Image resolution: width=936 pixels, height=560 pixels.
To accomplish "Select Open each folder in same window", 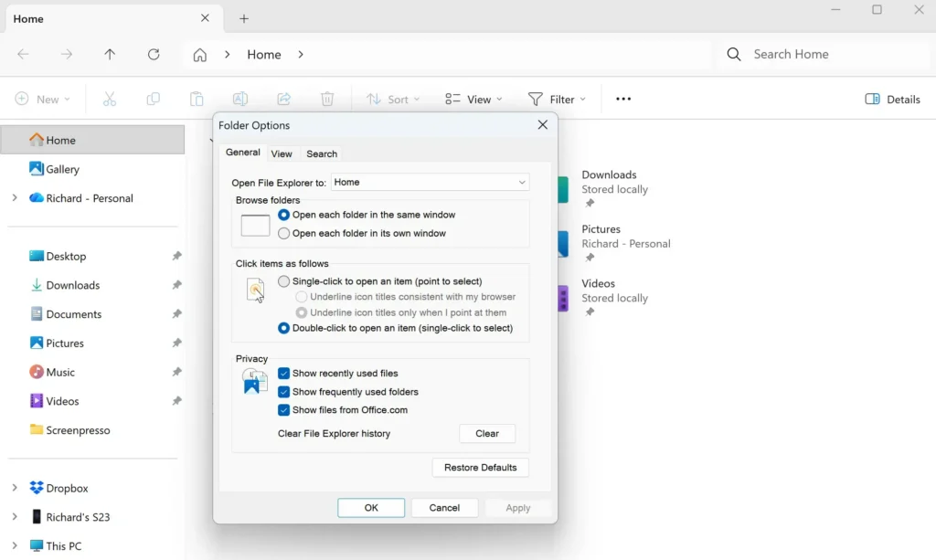I will (x=283, y=215).
